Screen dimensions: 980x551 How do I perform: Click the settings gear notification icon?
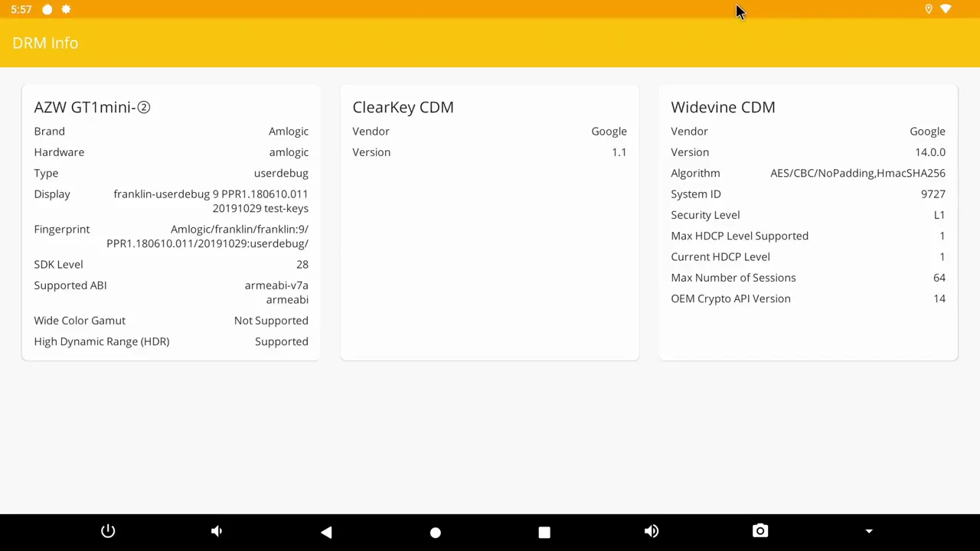66,9
